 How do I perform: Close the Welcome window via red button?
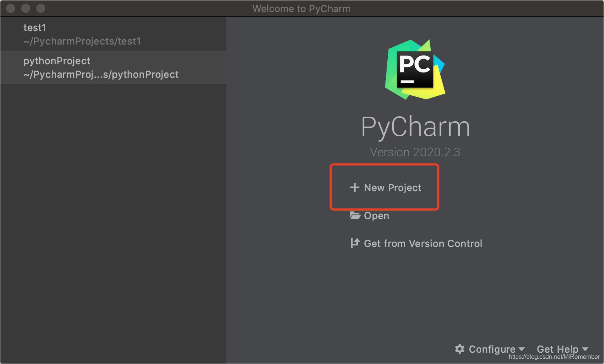(11, 8)
